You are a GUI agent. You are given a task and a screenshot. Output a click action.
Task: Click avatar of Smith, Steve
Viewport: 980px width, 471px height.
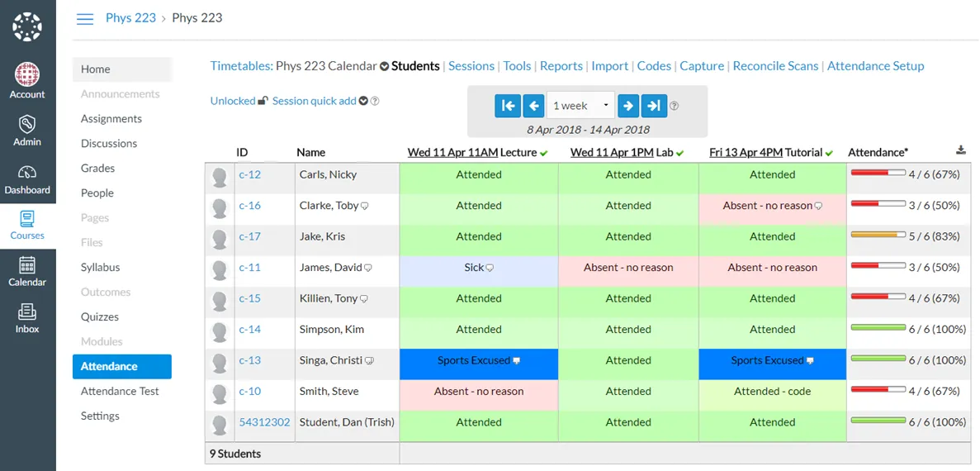pyautogui.click(x=220, y=394)
